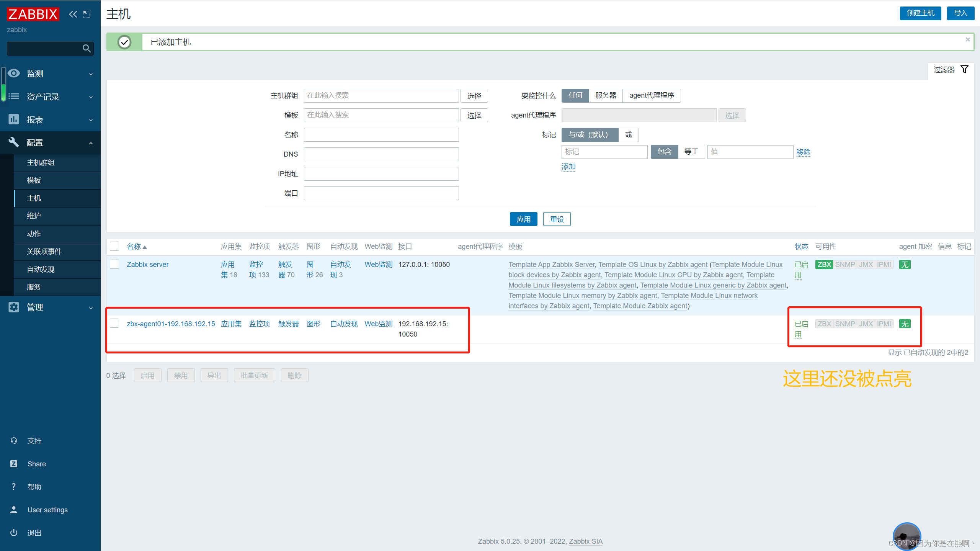
Task: Click JMX badge of Zabbix server row
Action: pos(866,265)
